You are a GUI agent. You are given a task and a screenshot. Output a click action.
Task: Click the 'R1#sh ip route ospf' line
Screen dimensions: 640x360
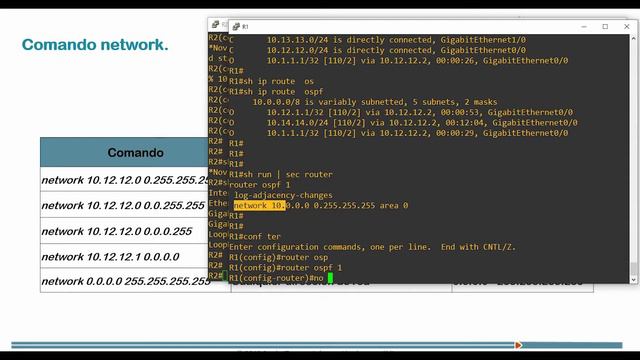tap(276, 91)
